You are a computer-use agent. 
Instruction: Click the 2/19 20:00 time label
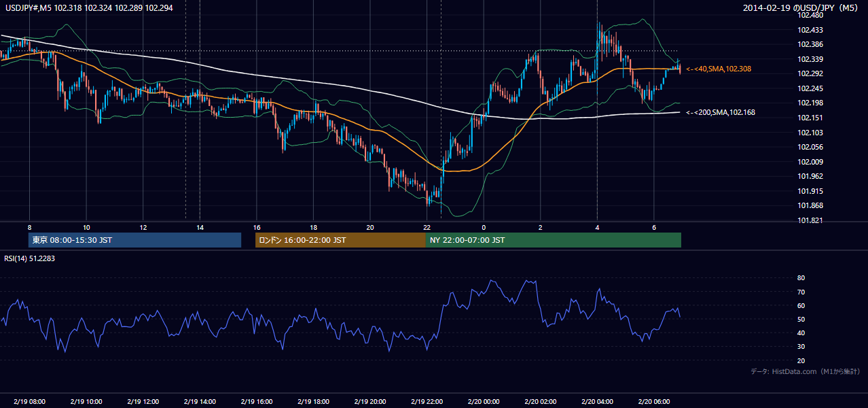pyautogui.click(x=369, y=402)
